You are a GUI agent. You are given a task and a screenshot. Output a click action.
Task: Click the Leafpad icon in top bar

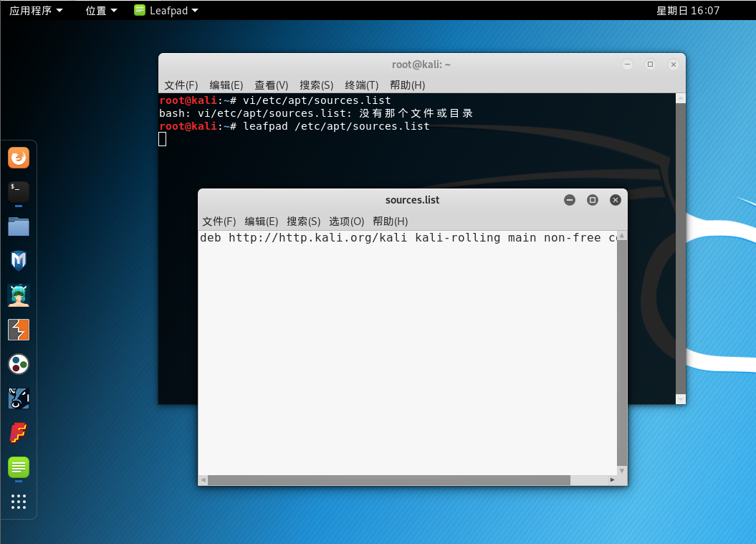click(x=140, y=10)
